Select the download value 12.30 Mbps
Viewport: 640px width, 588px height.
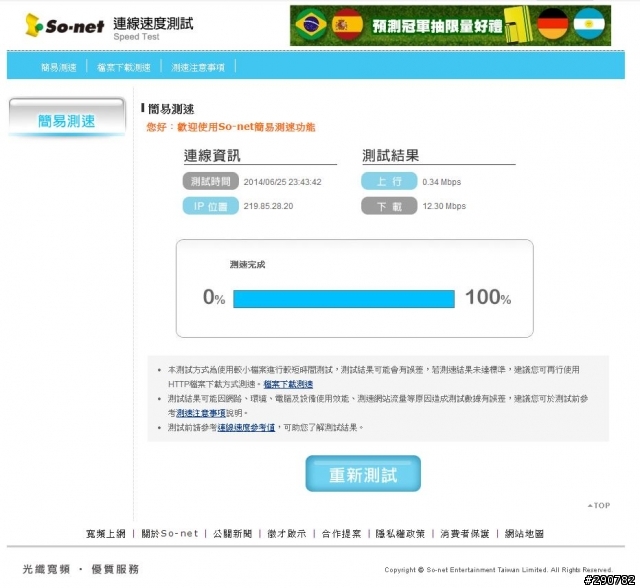point(444,206)
